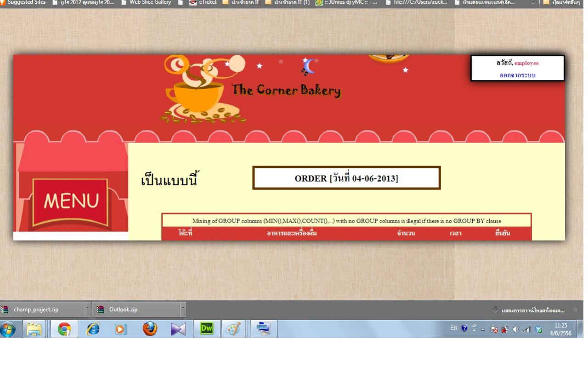Image resolution: width=588 pixels, height=368 pixels.
Task: Open the champ_project.zip download
Action: 42,310
